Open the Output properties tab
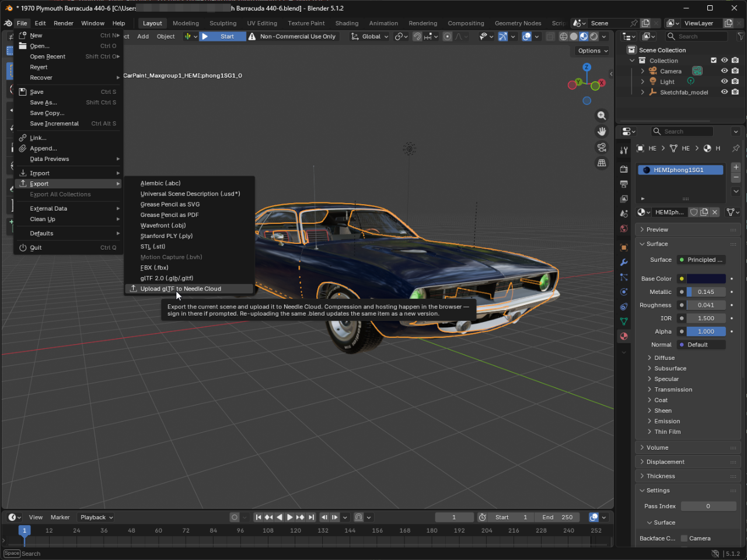This screenshot has height=560, width=747. click(x=624, y=184)
